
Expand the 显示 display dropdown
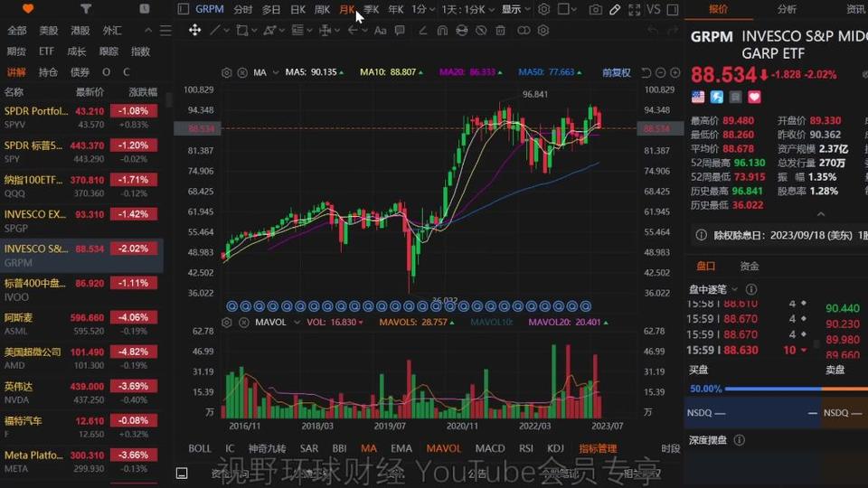click(x=516, y=9)
